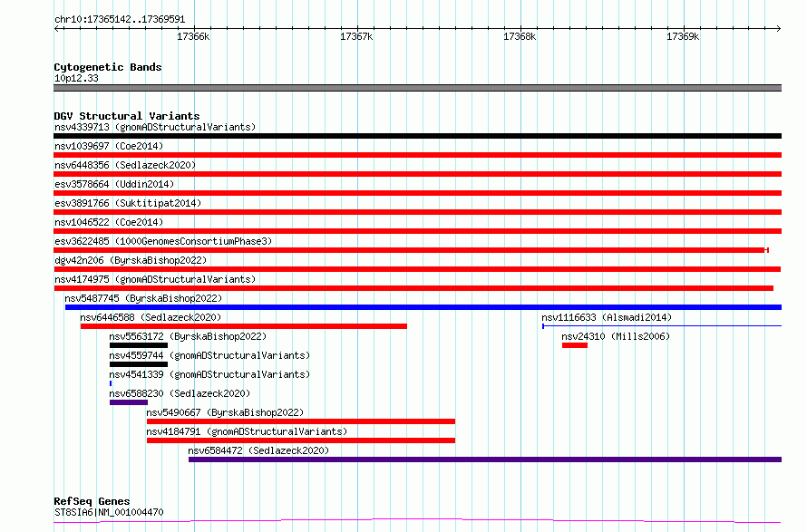Select the purple bar of nsv6584472
The image size is (807, 532).
pos(485,460)
